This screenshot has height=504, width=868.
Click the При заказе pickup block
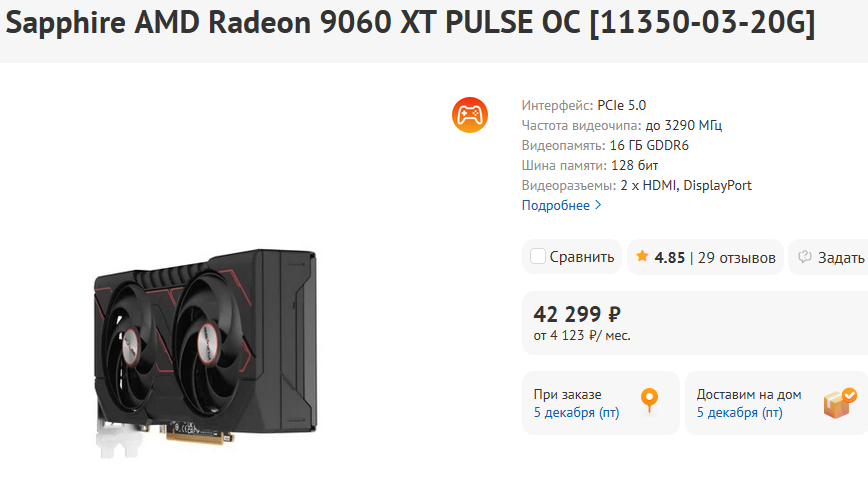pyautogui.click(x=601, y=403)
